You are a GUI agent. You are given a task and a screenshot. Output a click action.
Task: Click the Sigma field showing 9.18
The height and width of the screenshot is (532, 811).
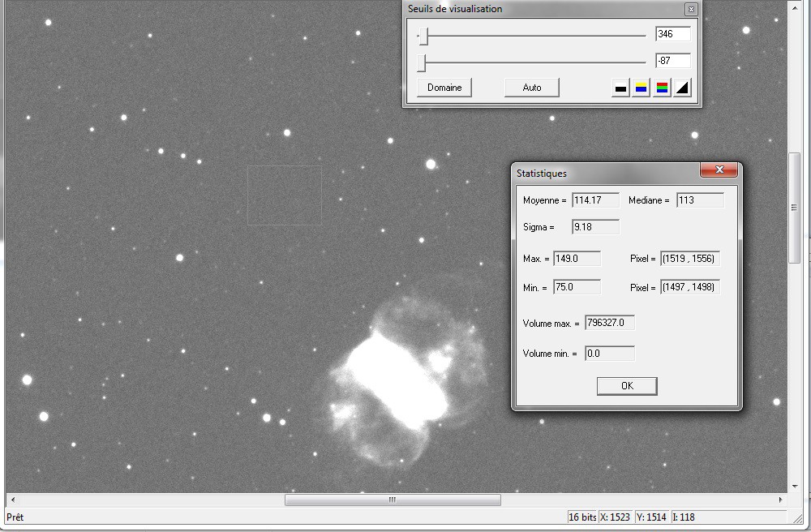pos(594,226)
